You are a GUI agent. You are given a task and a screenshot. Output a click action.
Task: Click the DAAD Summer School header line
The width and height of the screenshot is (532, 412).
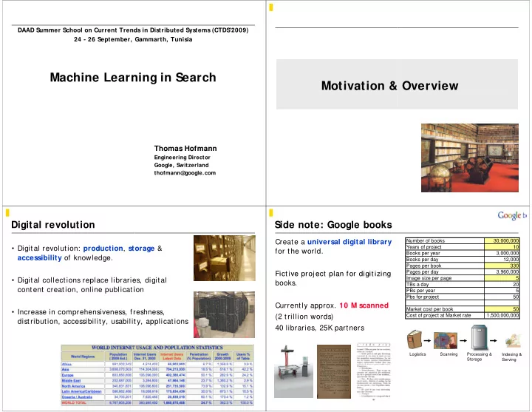133,30
